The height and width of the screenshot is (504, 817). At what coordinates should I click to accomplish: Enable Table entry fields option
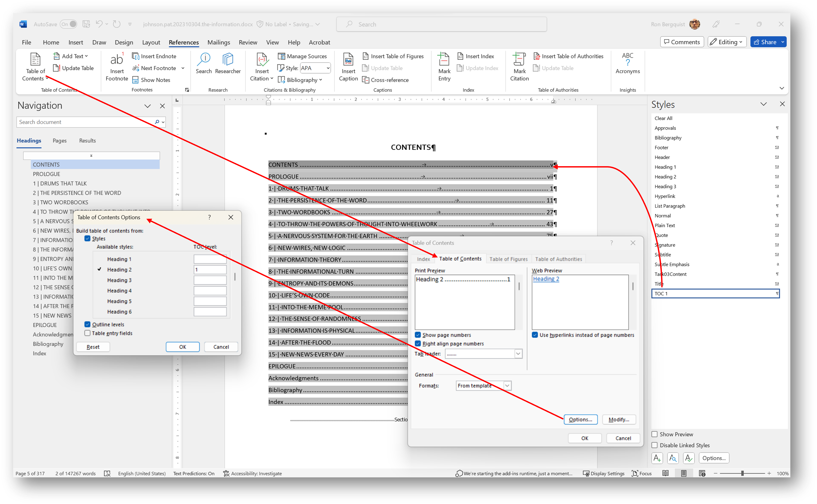[87, 333]
